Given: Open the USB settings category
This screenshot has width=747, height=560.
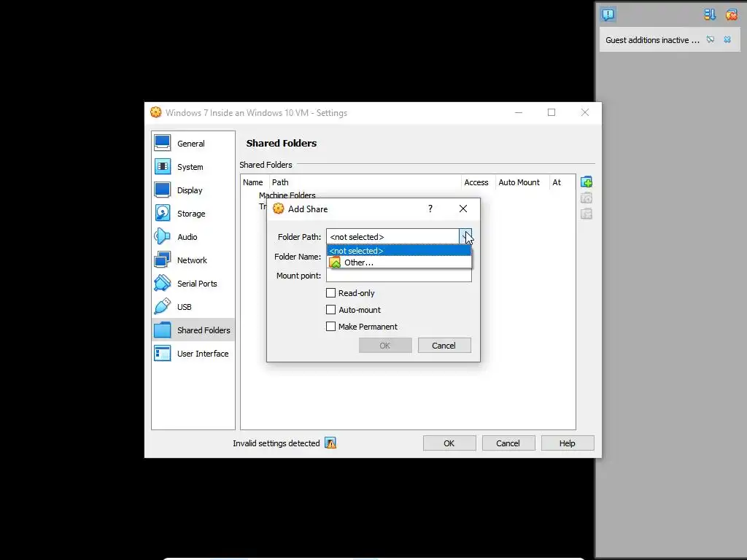Looking at the screenshot, I should 193,307.
